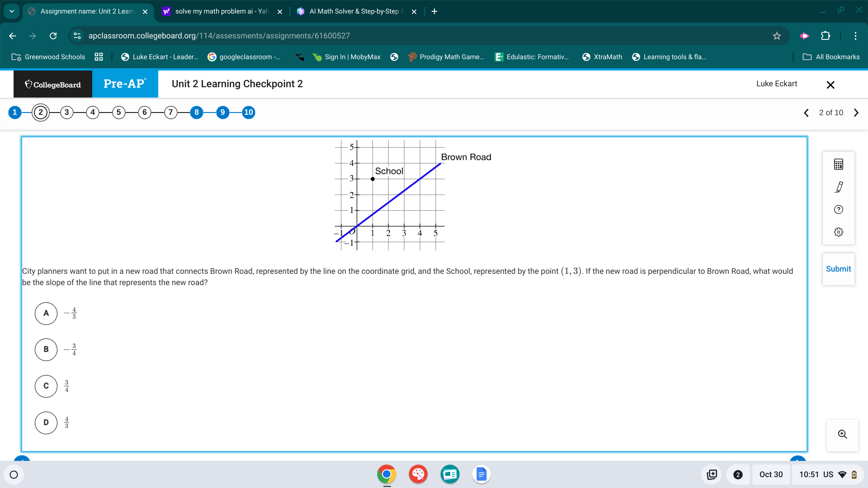Jump to question 10
The height and width of the screenshot is (488, 868).
(249, 113)
